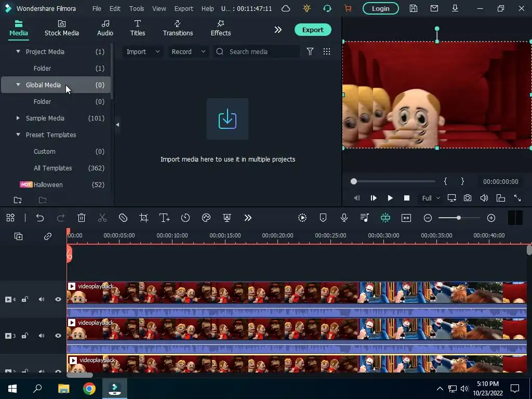532x399 pixels.
Task: Click the green Export button
Action: pos(313,30)
